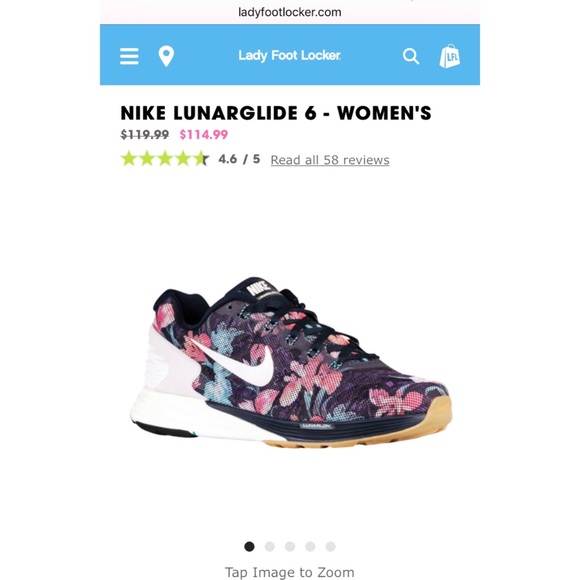The image size is (580, 580).
Task: Click the green star rating
Action: click(x=165, y=159)
